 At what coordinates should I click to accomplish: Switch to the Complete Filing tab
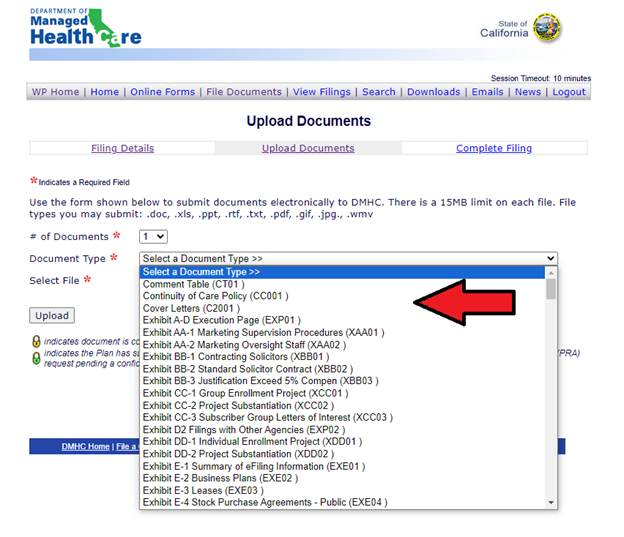(494, 148)
